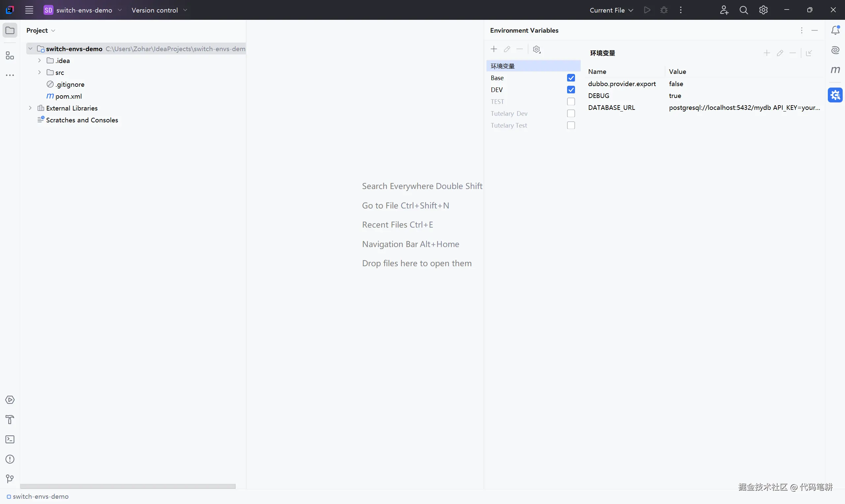The height and width of the screenshot is (504, 845).
Task: Open the Problems tool window
Action: pyautogui.click(x=10, y=459)
